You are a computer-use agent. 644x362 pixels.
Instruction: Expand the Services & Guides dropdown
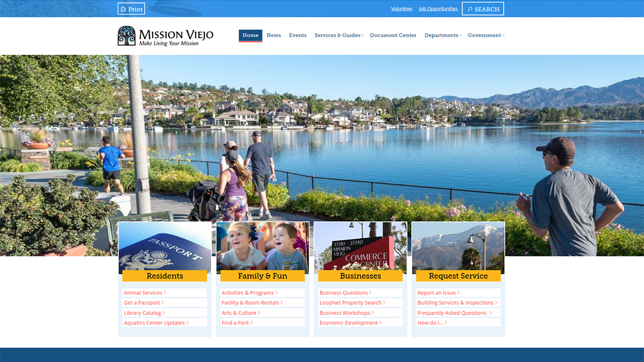pyautogui.click(x=338, y=35)
